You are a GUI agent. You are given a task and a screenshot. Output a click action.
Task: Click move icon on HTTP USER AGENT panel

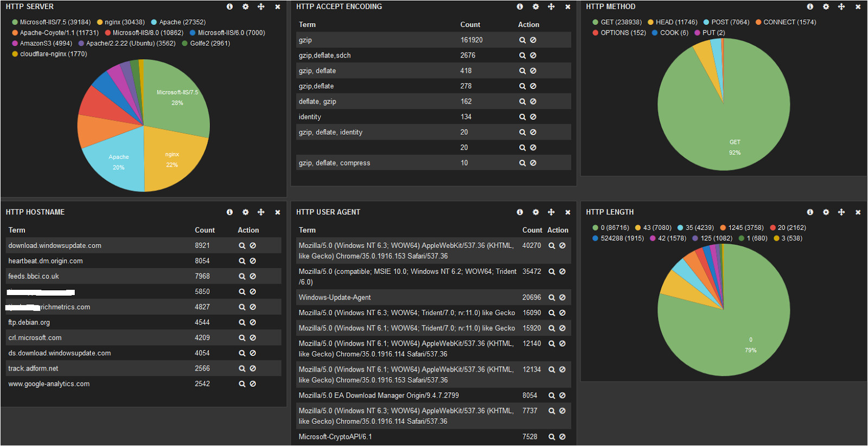[x=551, y=212]
